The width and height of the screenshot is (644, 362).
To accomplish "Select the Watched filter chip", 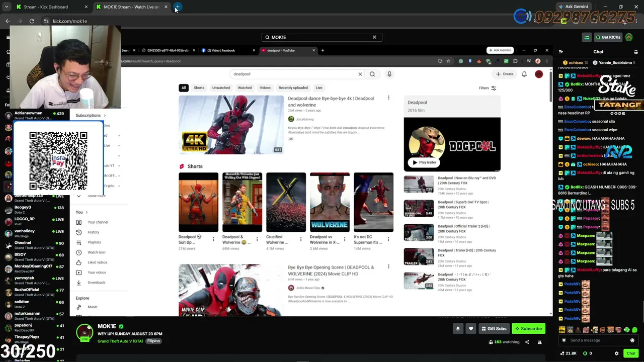I will pos(245,88).
